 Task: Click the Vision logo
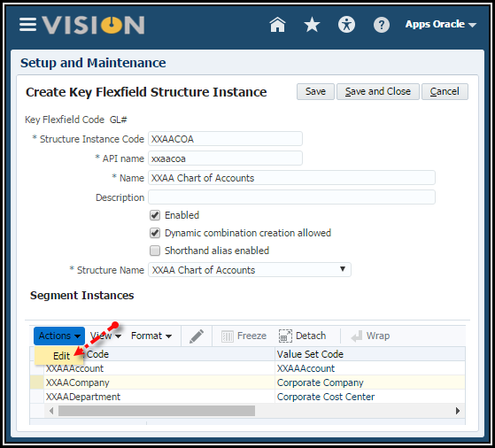(x=94, y=25)
